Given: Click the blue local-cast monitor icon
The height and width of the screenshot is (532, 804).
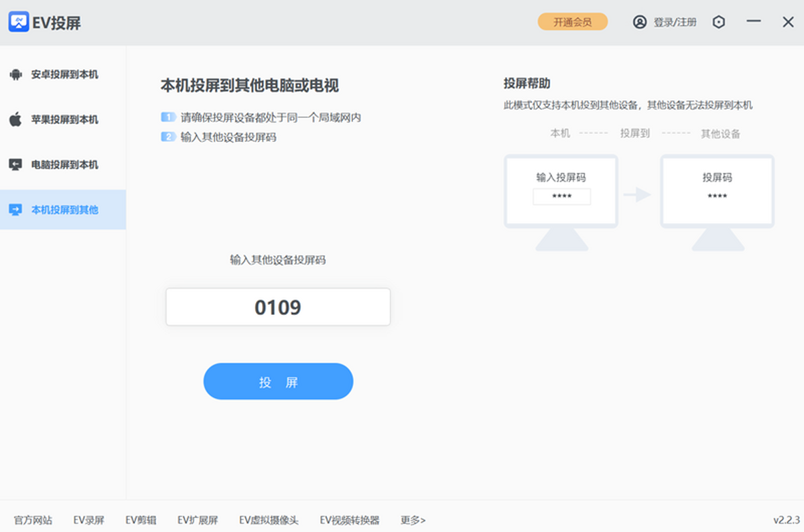Looking at the screenshot, I should [x=15, y=210].
